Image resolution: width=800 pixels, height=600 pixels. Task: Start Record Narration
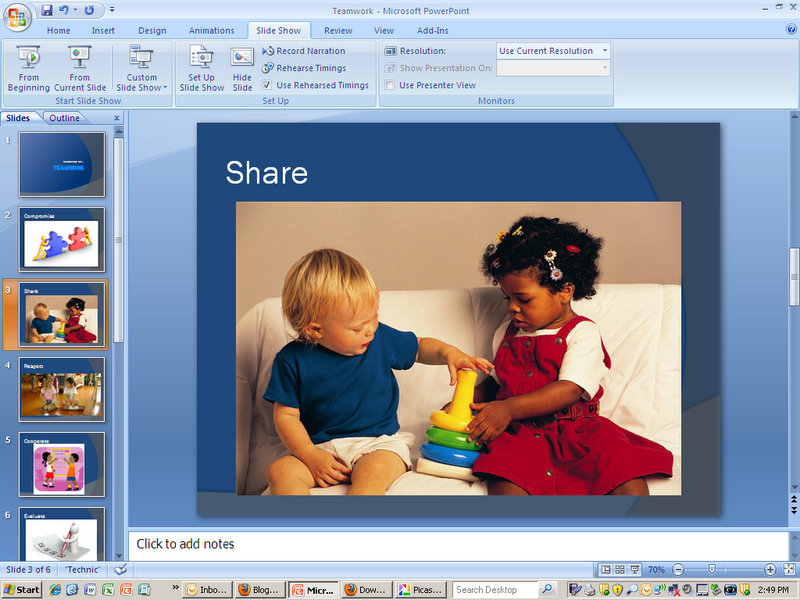coord(304,51)
